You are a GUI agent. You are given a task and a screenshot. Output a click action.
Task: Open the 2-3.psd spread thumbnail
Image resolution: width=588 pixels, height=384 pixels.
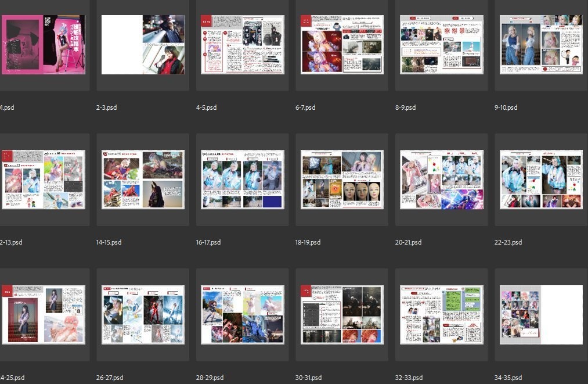point(143,45)
